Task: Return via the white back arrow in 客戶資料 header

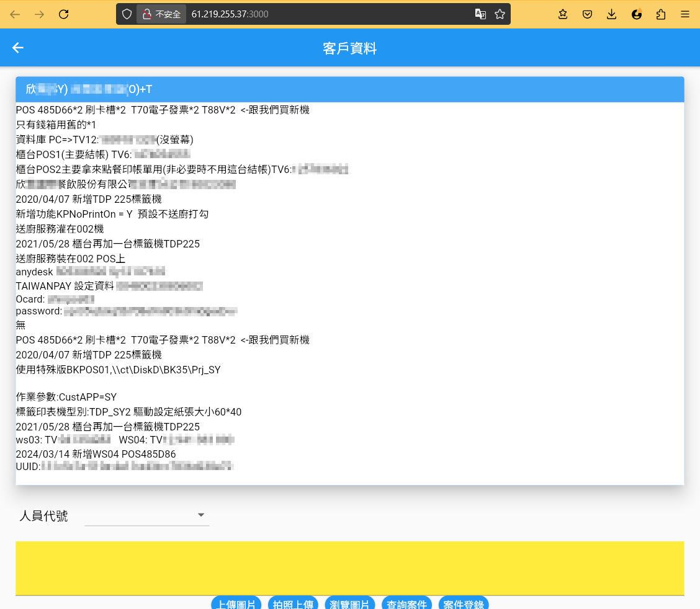Action: (x=18, y=48)
